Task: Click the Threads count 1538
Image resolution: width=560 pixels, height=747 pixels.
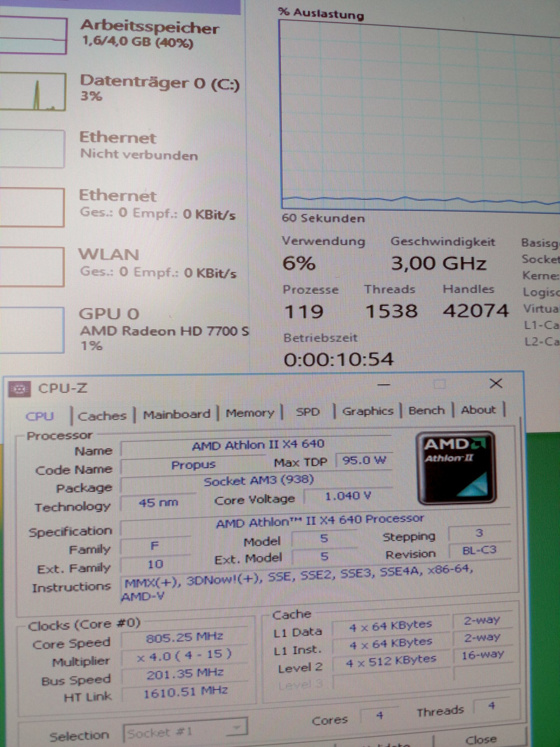Action: coord(392,311)
